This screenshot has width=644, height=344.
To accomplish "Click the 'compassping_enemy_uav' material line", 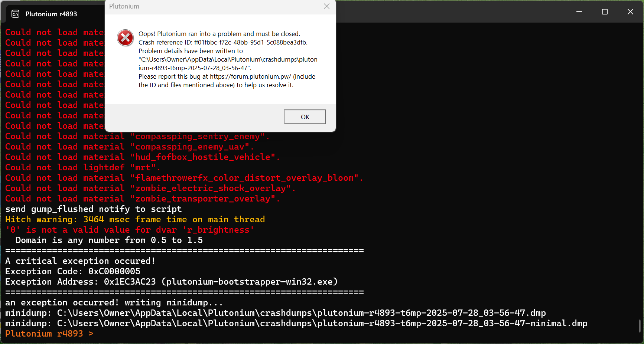I will click(x=130, y=147).
